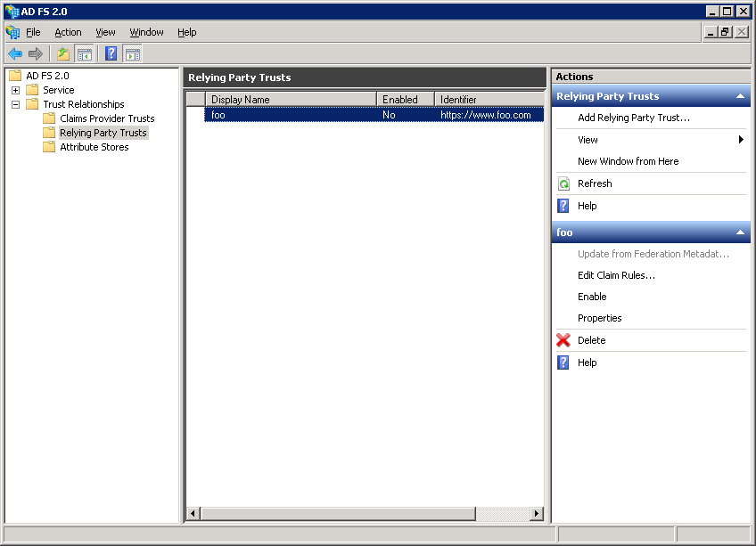Click the Back arrow toolbar icon

point(15,53)
